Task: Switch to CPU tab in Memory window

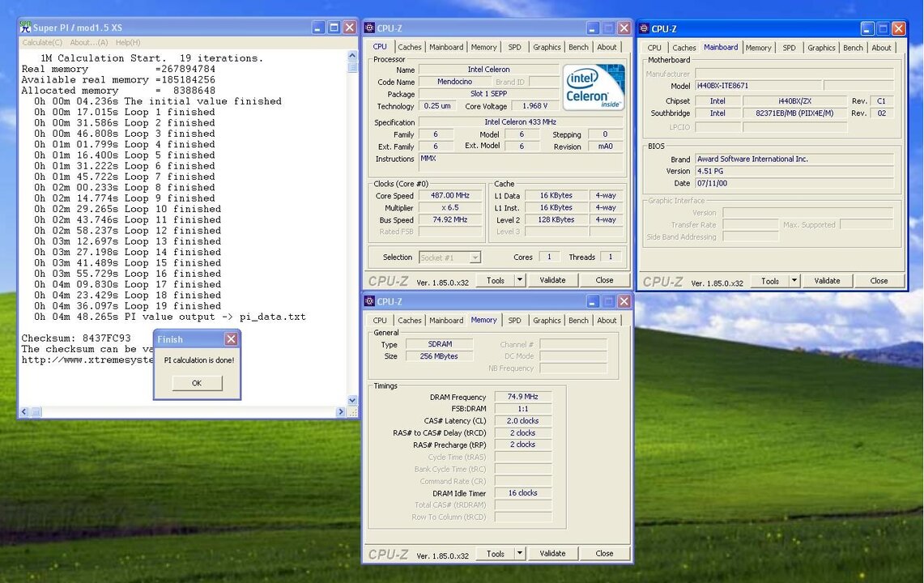Action: click(380, 321)
